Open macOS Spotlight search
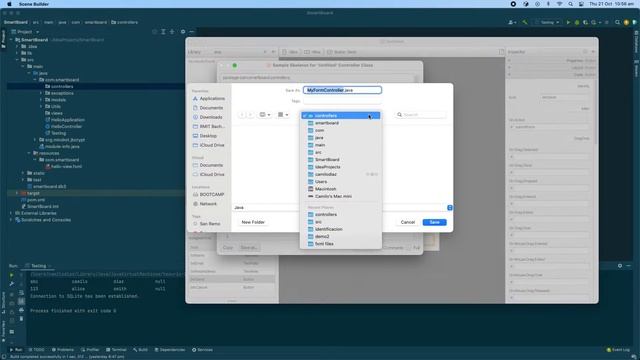The image size is (640, 360). tap(570, 4)
